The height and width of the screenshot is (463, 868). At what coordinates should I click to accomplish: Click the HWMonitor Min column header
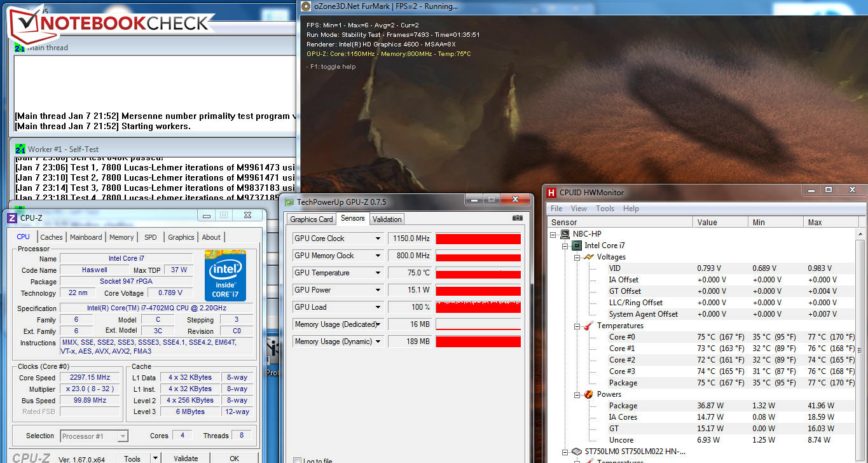coord(776,223)
